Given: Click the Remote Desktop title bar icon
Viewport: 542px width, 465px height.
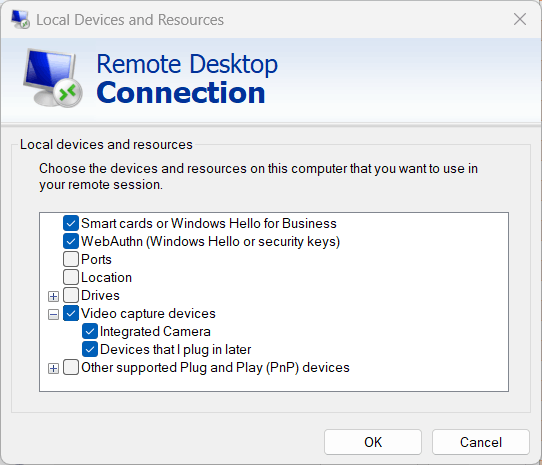Looking at the screenshot, I should point(20,19).
